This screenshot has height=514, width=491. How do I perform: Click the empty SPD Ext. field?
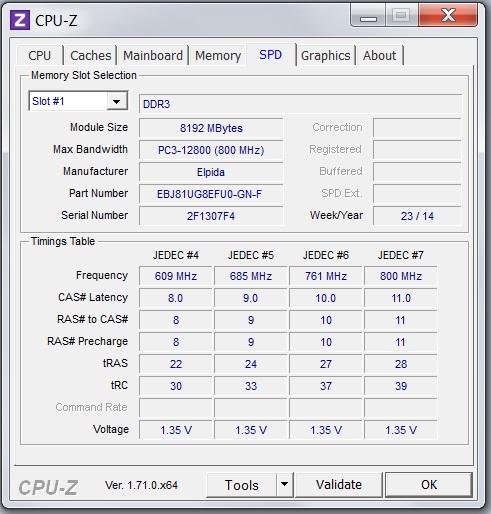point(417,194)
